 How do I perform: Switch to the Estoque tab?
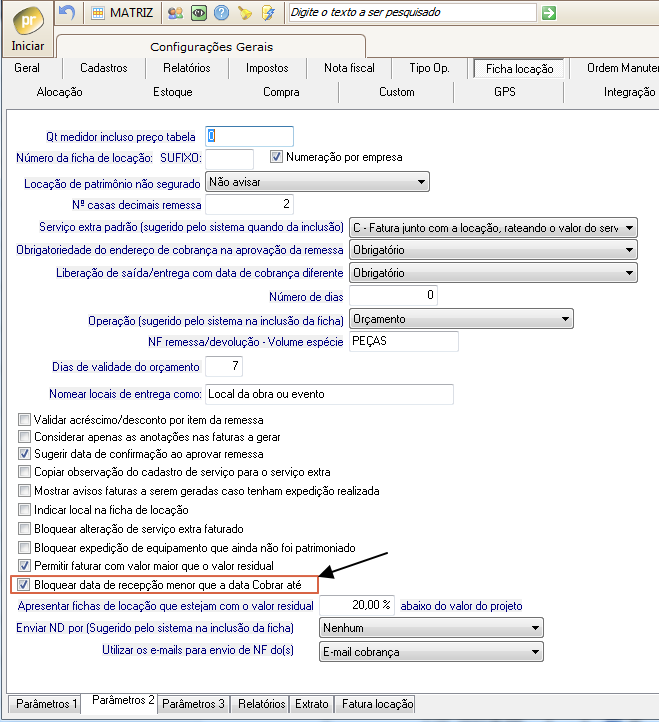click(x=173, y=92)
